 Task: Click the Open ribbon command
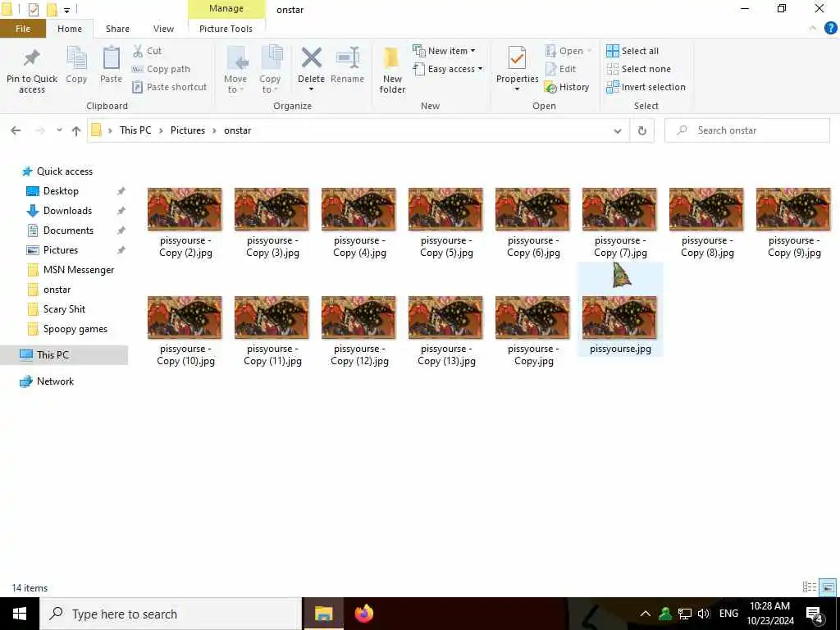568,51
